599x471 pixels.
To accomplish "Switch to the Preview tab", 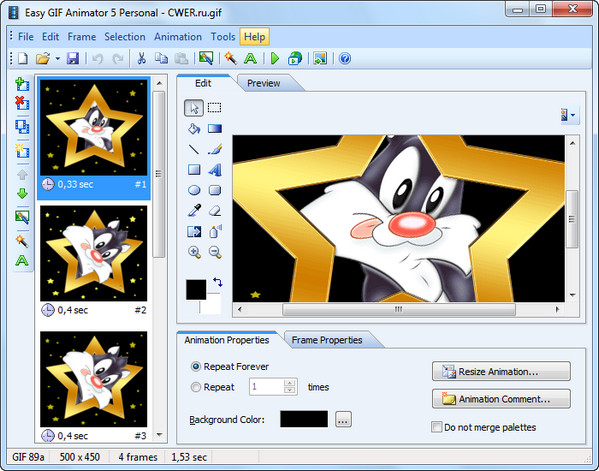I will click(x=264, y=83).
